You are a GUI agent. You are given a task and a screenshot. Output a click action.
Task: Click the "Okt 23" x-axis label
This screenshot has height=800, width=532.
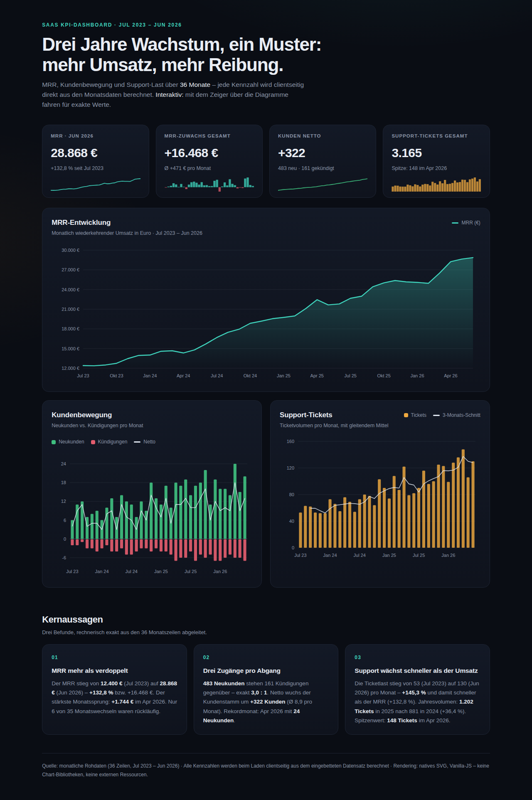[x=116, y=376]
